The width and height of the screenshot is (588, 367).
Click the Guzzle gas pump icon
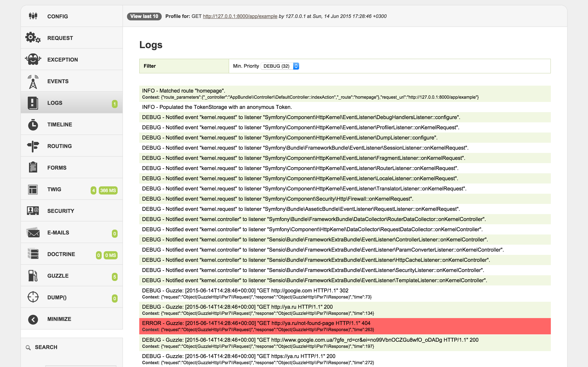[33, 276]
